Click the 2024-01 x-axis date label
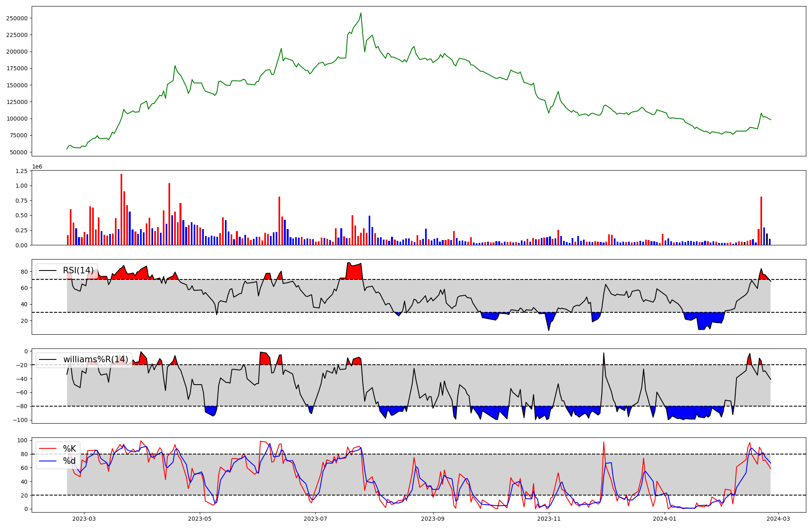The height and width of the screenshot is (528, 812). tap(665, 519)
